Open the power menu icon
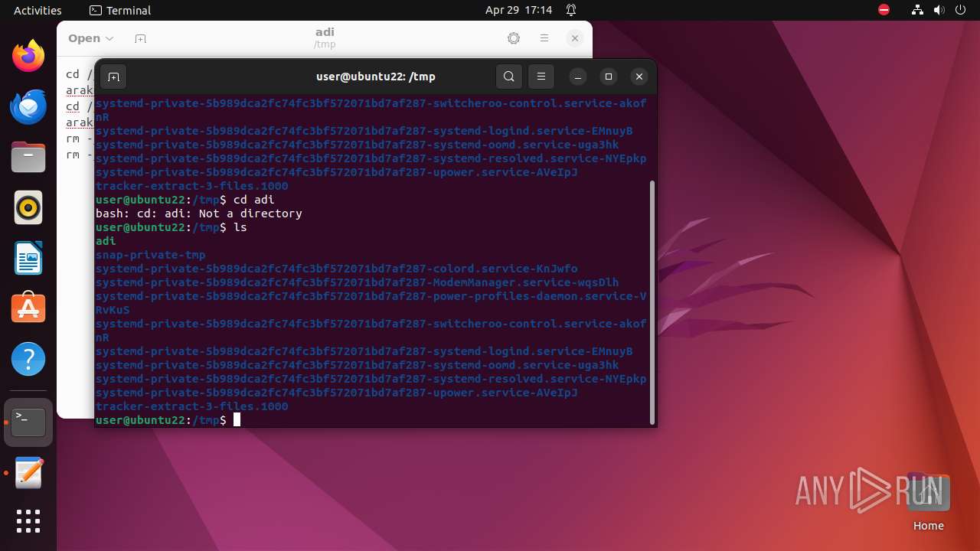The width and height of the screenshot is (980, 551). point(961,10)
